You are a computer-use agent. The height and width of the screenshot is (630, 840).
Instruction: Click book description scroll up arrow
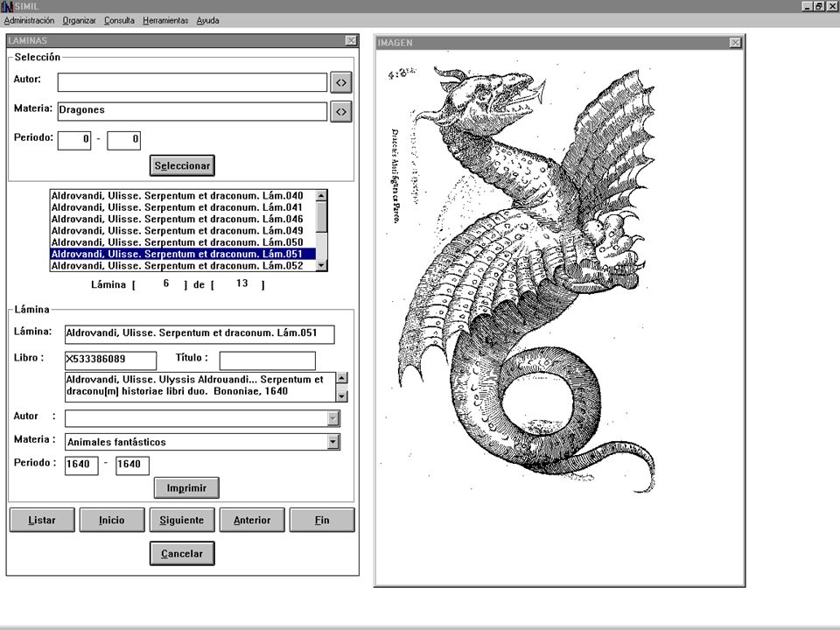tap(341, 378)
